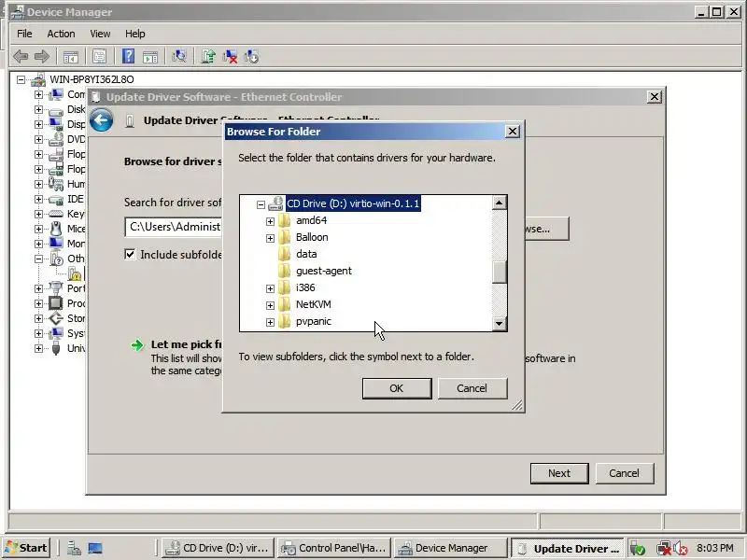Viewport: 747px width, 560px height.
Task: Click the blue round back arrow in Update Driver wizard
Action: point(102,120)
